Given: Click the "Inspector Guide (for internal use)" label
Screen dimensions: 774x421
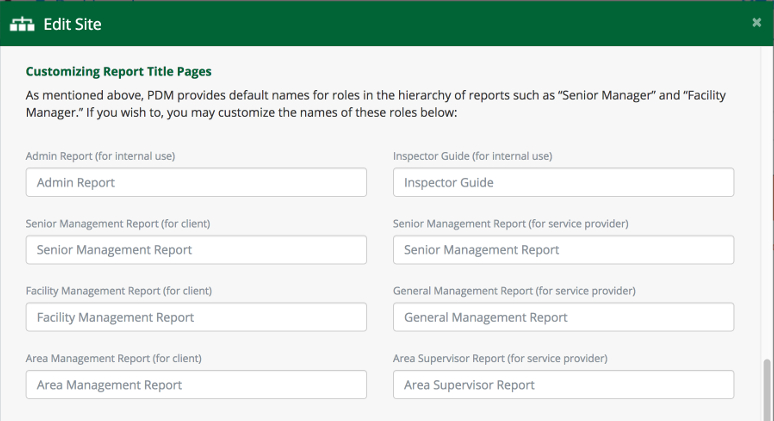Looking at the screenshot, I should click(472, 156).
